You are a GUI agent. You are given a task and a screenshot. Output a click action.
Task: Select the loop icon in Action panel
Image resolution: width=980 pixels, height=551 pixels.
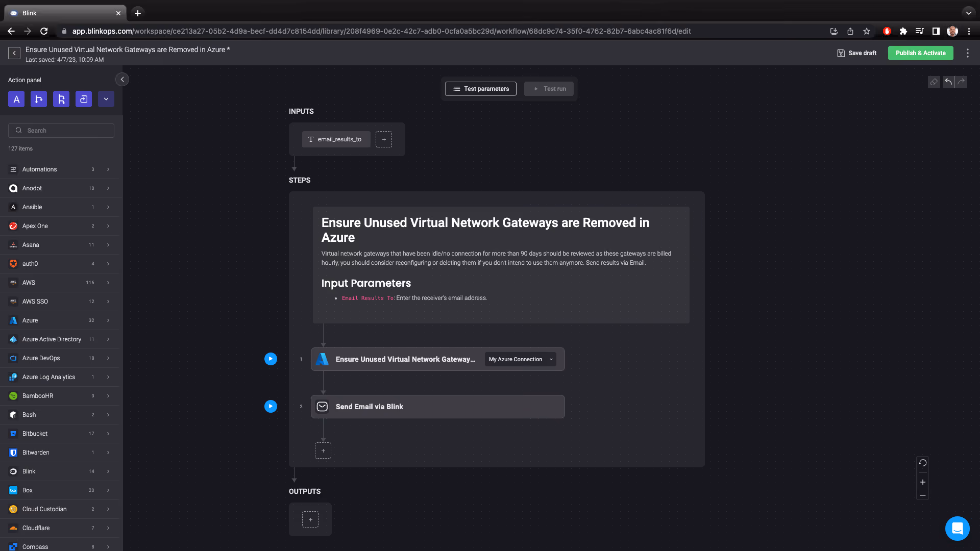coord(84,99)
